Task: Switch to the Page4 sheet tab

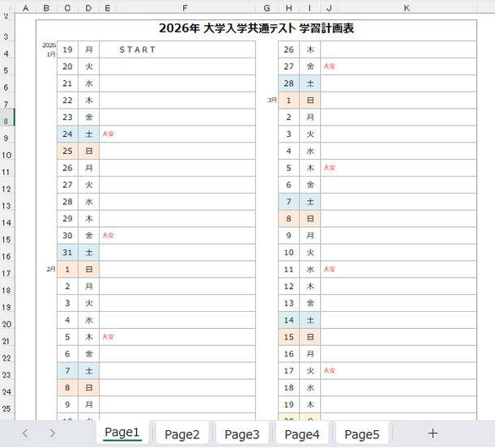Action: pyautogui.click(x=302, y=434)
